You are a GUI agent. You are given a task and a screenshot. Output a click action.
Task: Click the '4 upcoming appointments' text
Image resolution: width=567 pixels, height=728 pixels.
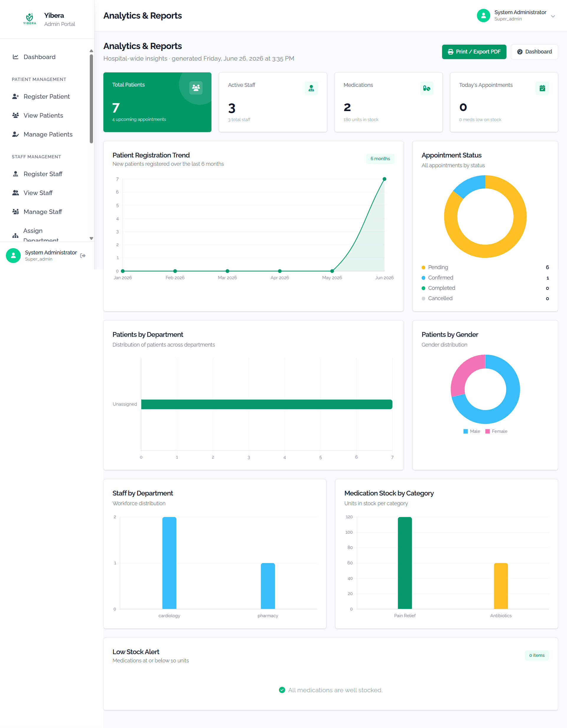pos(139,120)
